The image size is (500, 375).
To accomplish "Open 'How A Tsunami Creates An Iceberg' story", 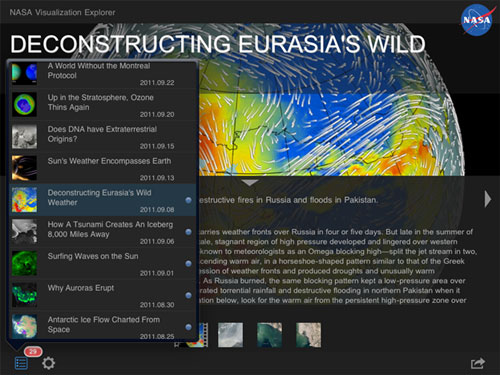I will click(x=103, y=231).
